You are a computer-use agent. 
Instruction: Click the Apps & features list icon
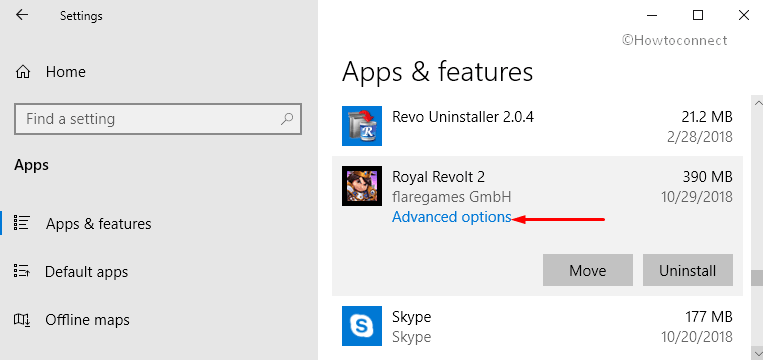click(22, 223)
